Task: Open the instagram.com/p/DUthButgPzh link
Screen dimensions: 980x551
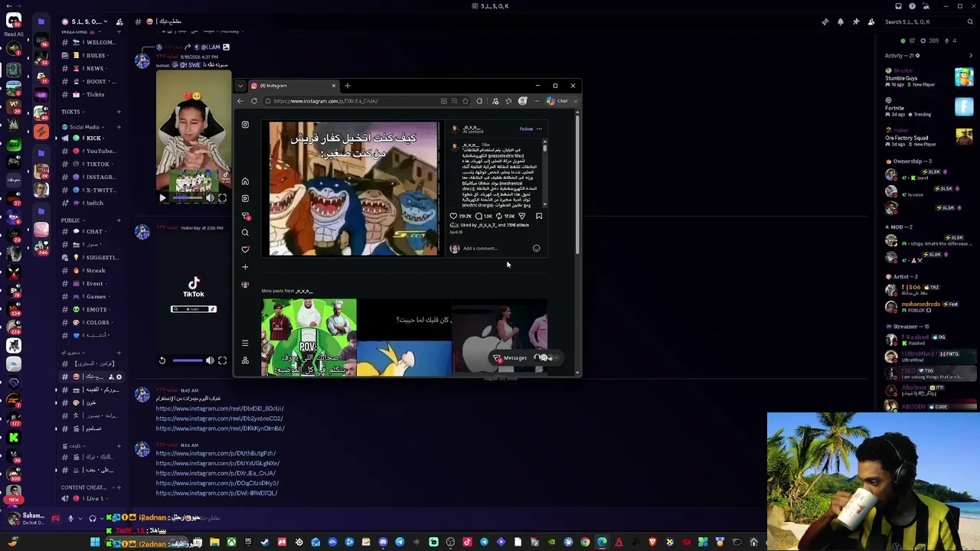Action: tap(216, 453)
